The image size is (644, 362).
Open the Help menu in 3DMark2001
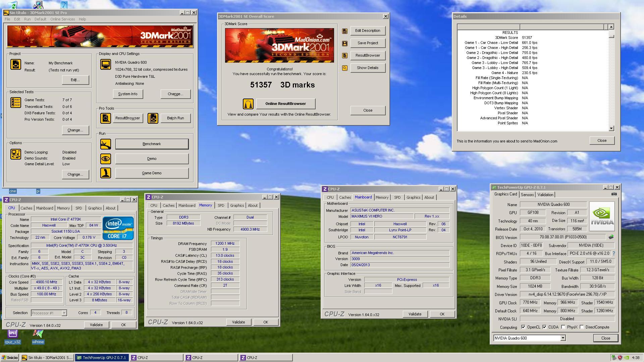coord(82,19)
